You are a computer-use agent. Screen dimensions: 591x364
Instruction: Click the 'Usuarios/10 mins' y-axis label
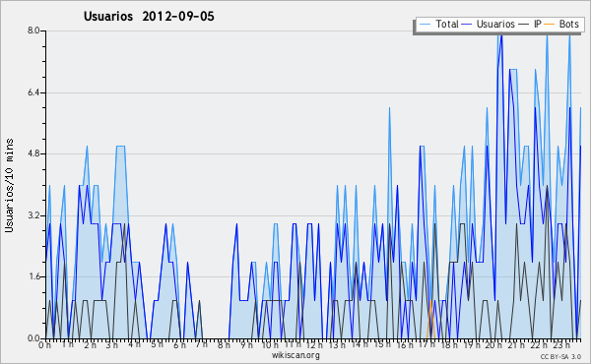click(x=10, y=186)
